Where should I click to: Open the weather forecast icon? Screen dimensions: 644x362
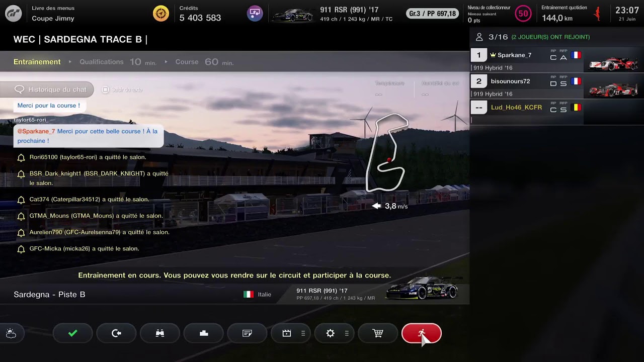coord(11,333)
